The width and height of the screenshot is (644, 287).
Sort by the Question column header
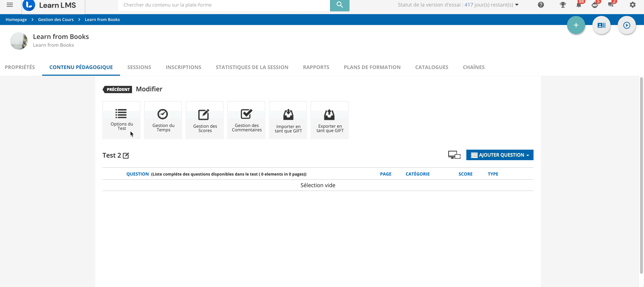[137, 174]
